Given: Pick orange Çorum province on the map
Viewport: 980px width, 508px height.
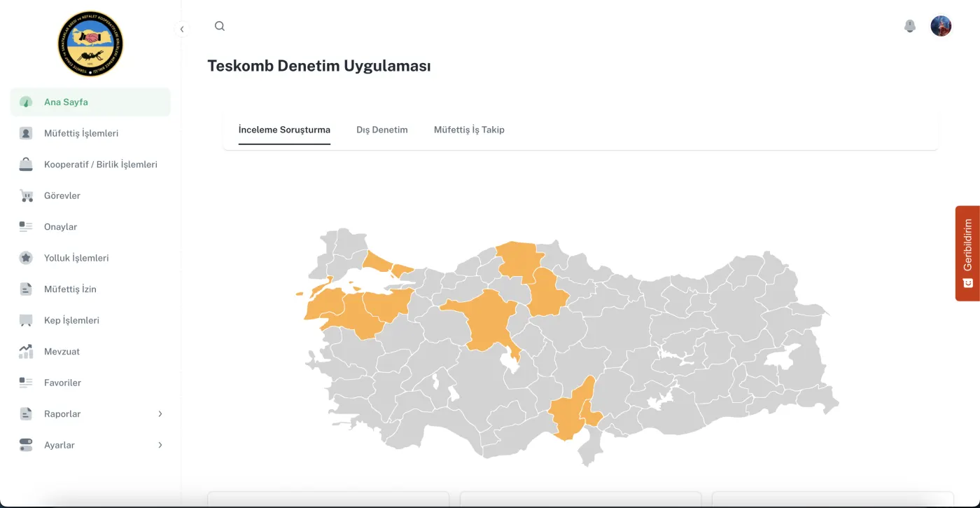Looking at the screenshot, I should 547,293.
